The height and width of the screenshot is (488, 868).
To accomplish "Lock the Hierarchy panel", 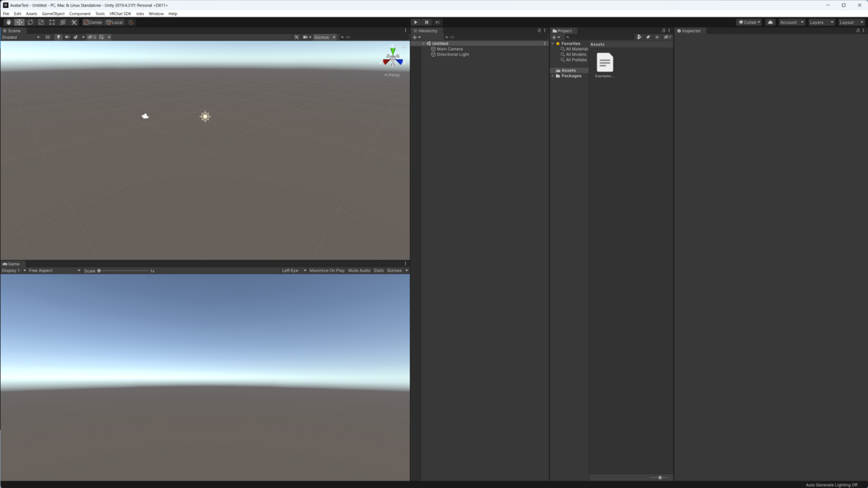I will pos(539,31).
